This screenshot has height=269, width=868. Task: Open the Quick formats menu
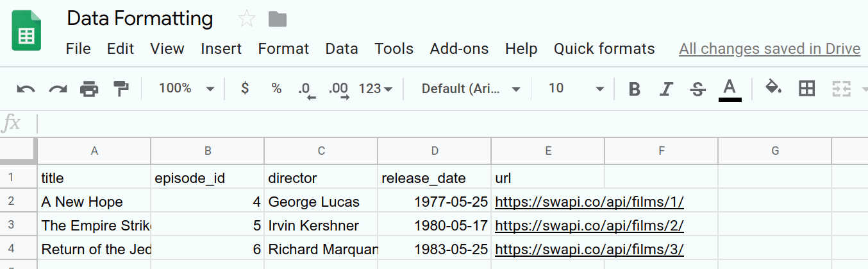pyautogui.click(x=604, y=49)
